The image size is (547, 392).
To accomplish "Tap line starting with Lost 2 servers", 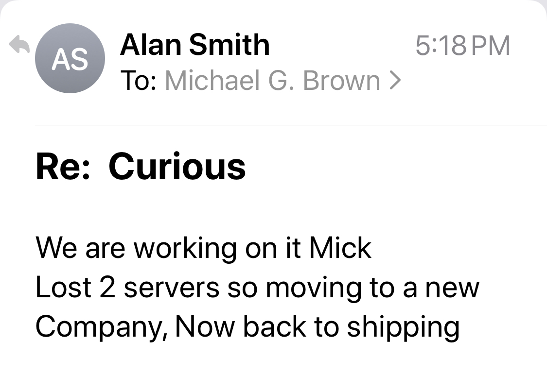I will point(257,288).
